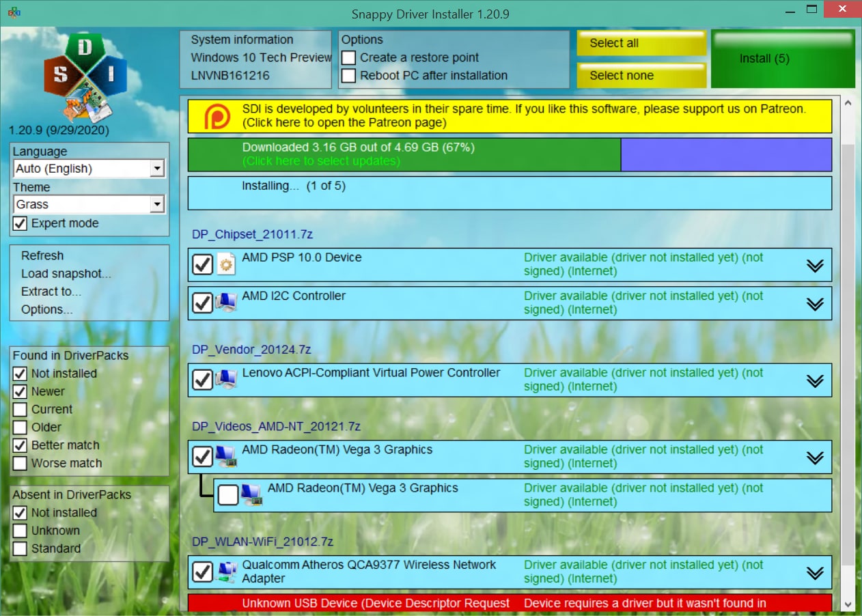Click the scrollbar down arrow
Screen dimensions: 862x616
point(848,604)
